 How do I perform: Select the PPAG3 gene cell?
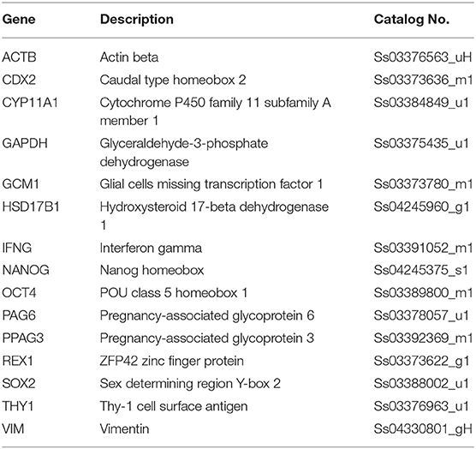tap(23, 338)
